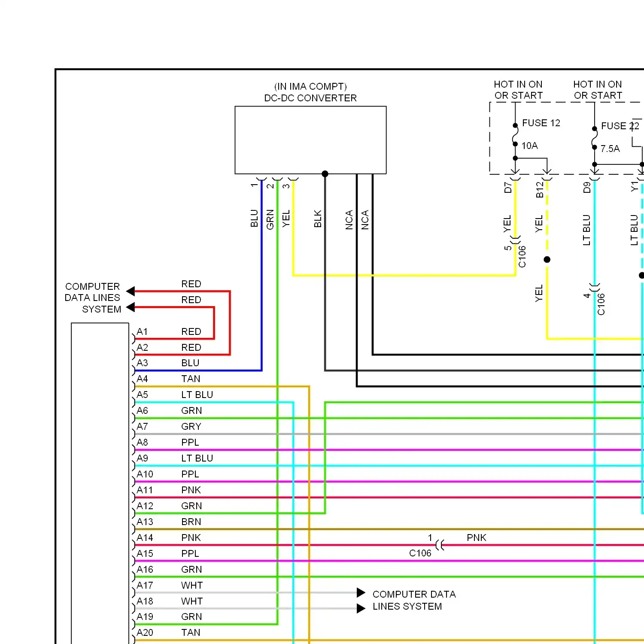Screen dimensions: 644x644
Task: Click the TAN wire color on row A4
Action: click(191, 379)
